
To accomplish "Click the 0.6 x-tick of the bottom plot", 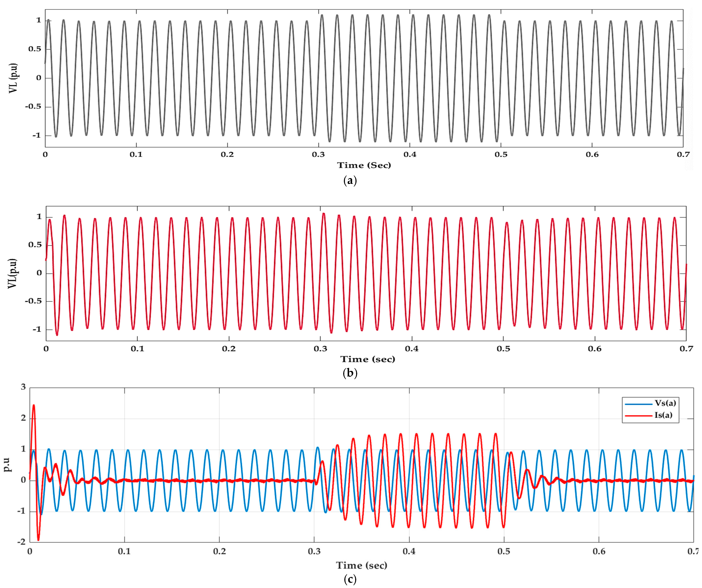I will [x=599, y=551].
